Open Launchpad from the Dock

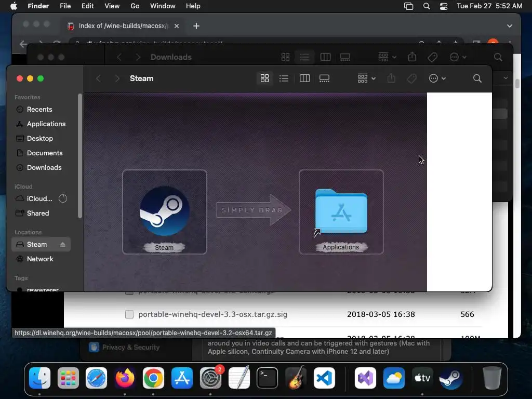68,378
